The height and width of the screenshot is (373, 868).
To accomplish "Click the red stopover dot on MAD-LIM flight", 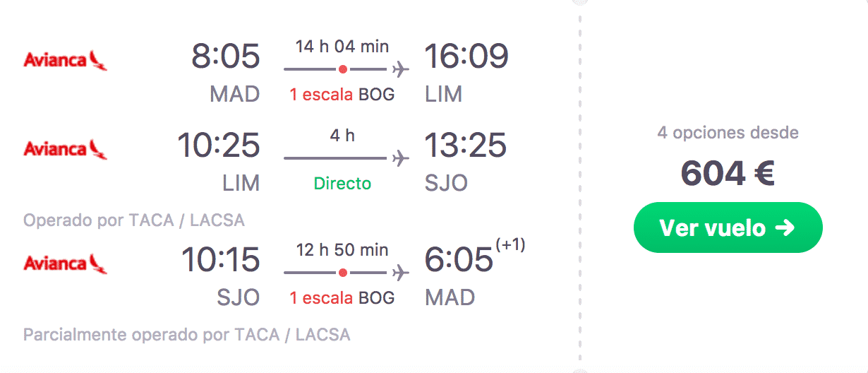I will (x=342, y=69).
